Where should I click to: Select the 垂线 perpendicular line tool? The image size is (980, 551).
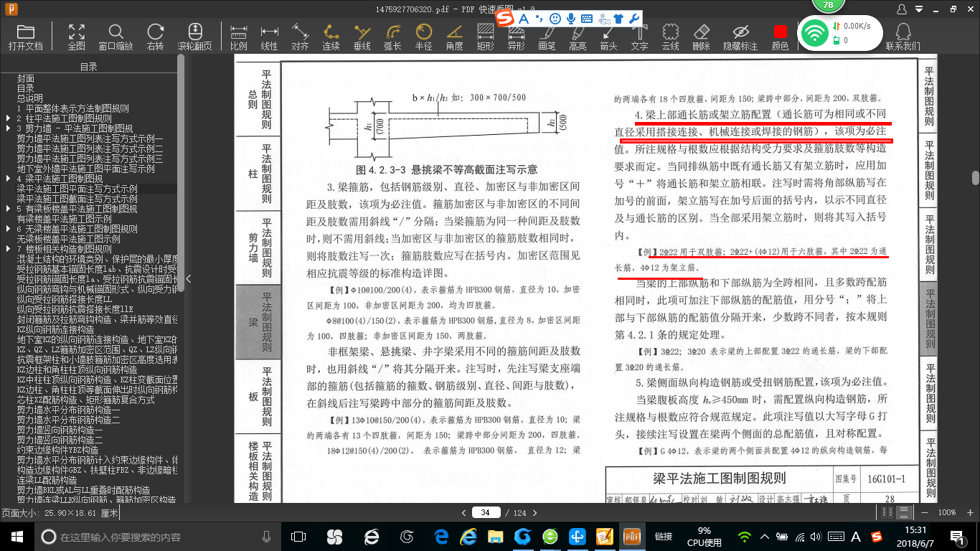point(362,37)
